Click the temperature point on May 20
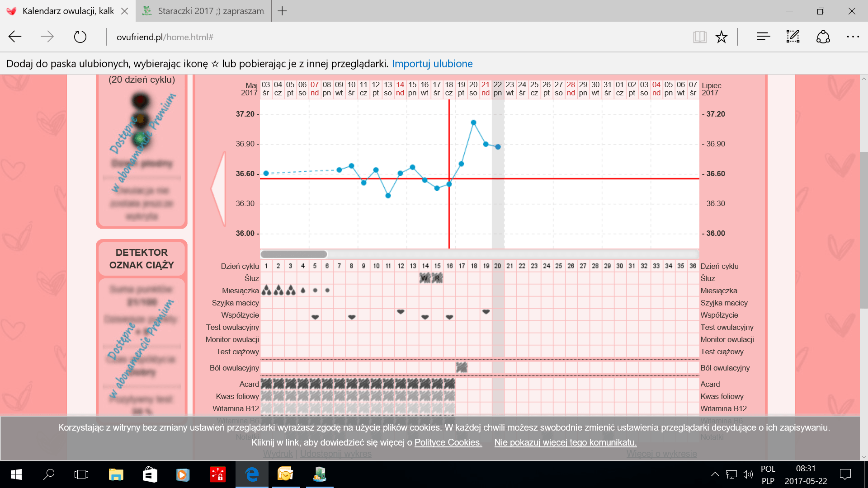868x488 pixels. 473,122
